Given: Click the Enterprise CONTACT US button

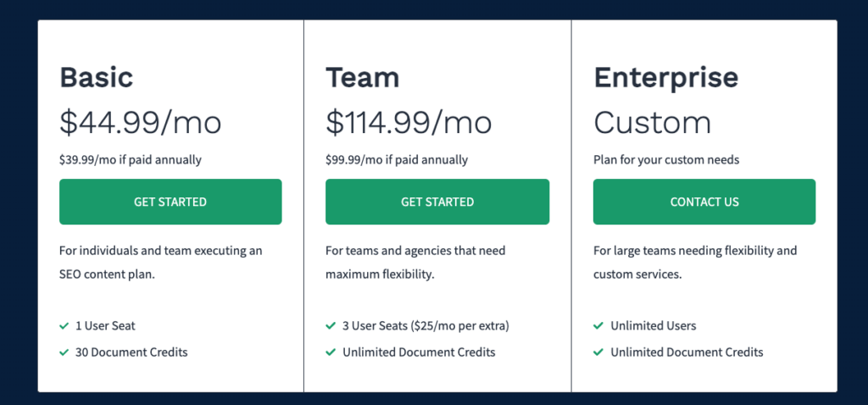Looking at the screenshot, I should tap(704, 202).
